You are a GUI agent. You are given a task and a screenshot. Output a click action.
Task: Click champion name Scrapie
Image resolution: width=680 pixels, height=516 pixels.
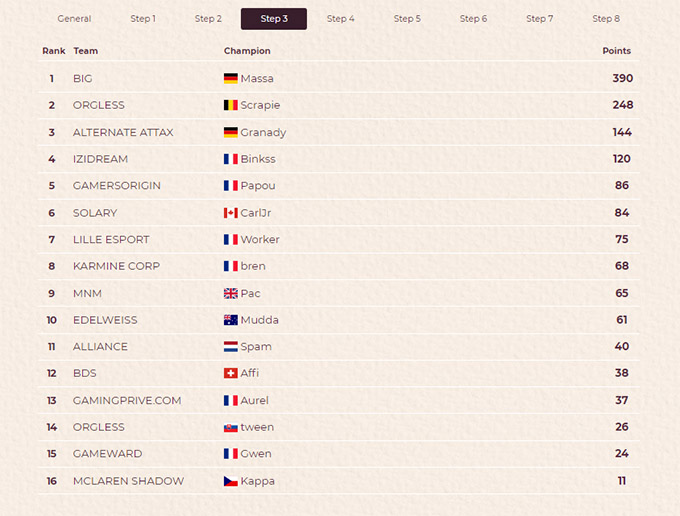tap(260, 105)
